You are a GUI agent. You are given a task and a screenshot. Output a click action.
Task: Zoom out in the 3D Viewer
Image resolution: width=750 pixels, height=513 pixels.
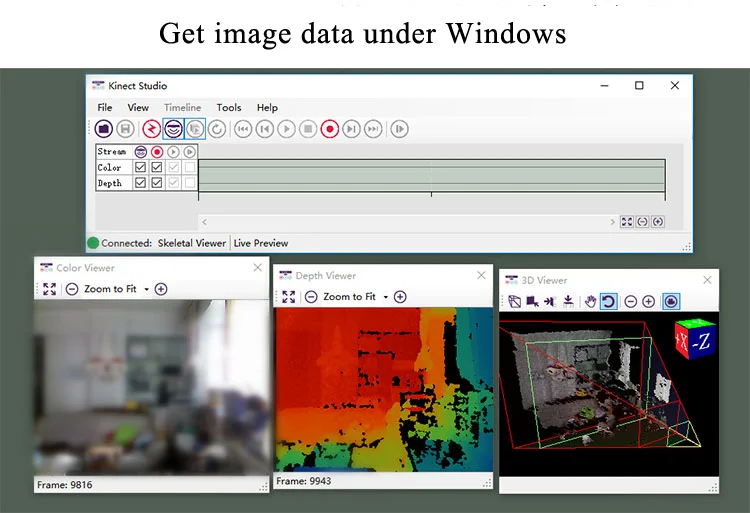pos(631,302)
